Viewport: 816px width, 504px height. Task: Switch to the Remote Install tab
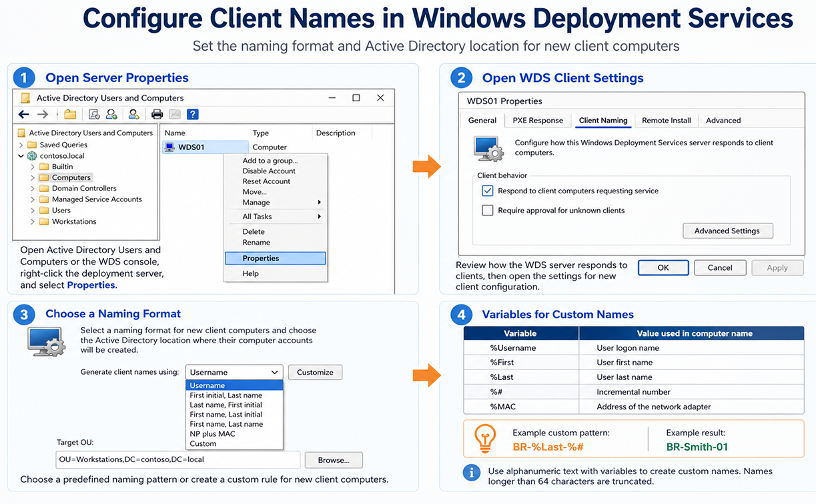(666, 120)
